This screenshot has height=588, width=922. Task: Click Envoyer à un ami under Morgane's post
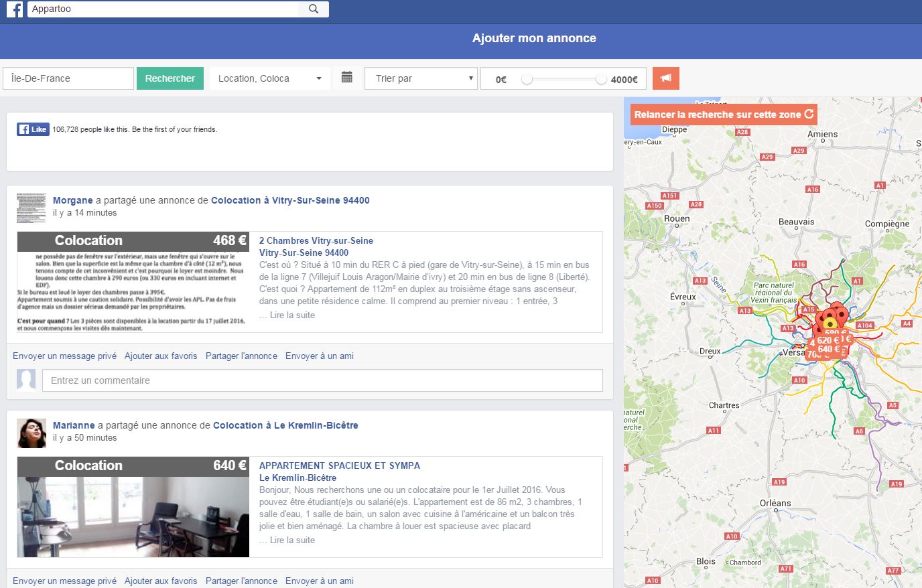coord(320,356)
